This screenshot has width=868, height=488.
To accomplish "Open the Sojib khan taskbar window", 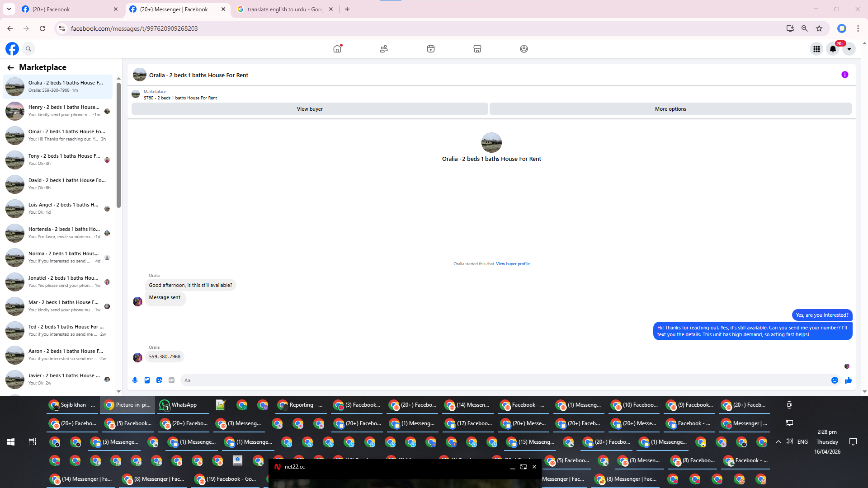I will 72,405.
